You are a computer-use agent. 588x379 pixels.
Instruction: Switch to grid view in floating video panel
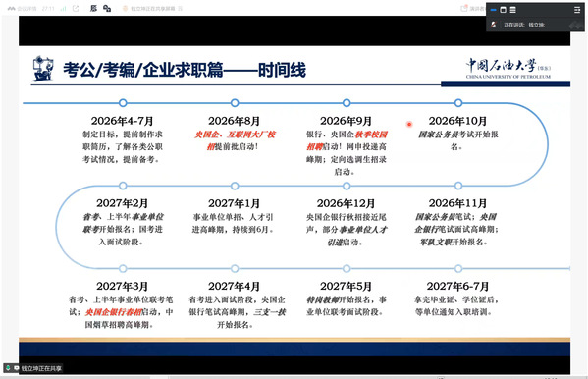point(504,10)
